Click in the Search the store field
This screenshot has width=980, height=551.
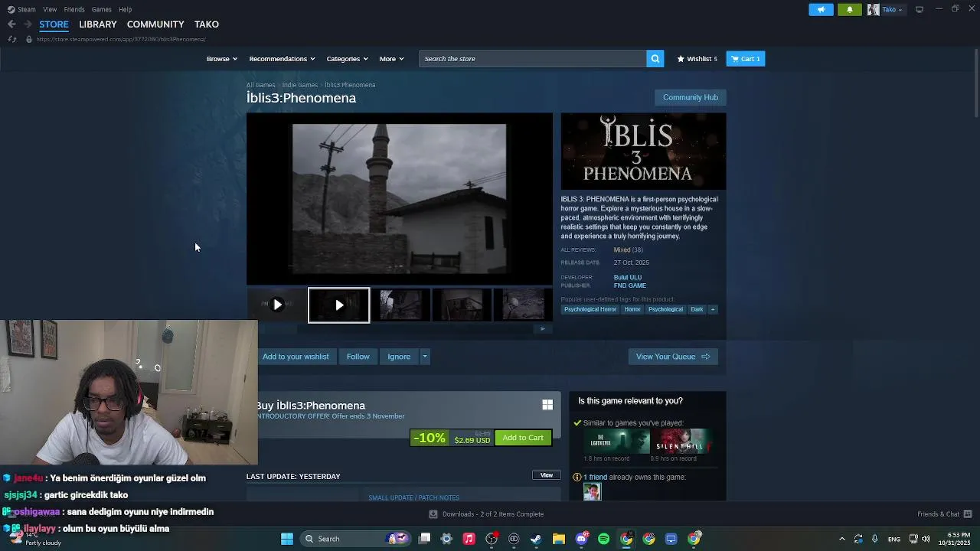click(533, 59)
